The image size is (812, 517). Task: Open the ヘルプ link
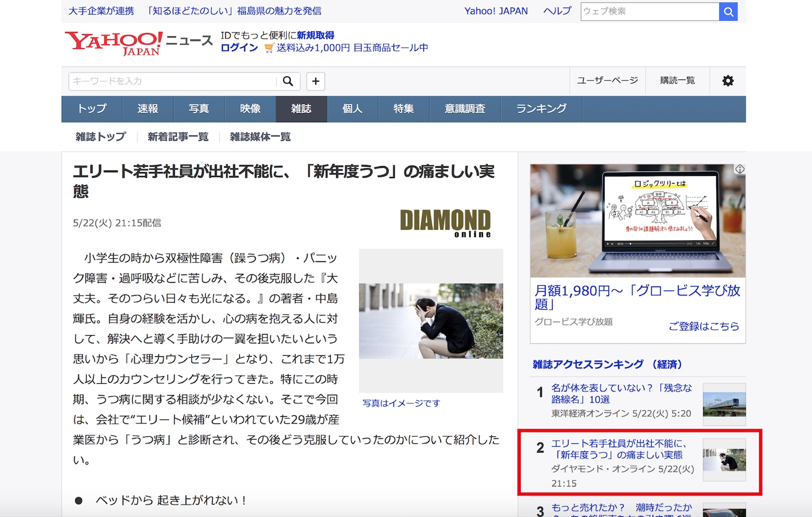pyautogui.click(x=557, y=11)
